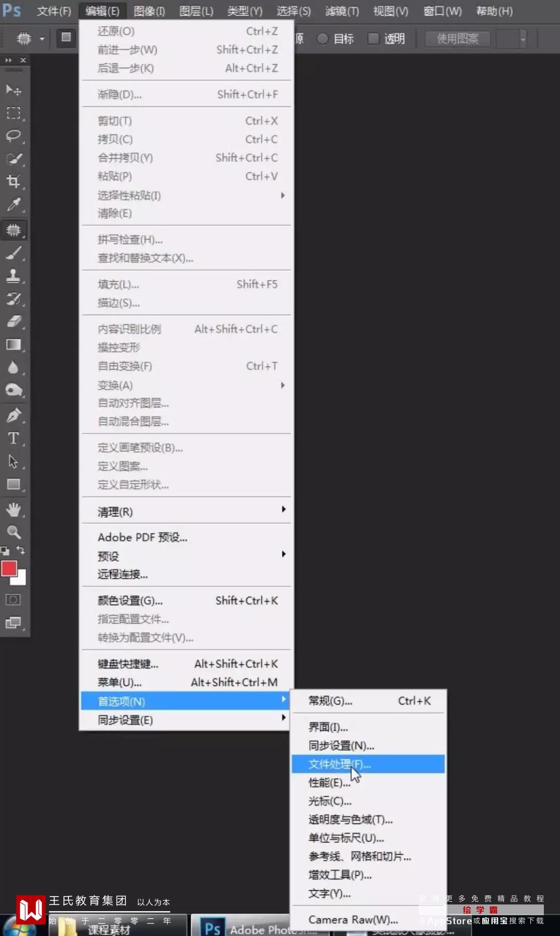Open 颜色设置(G) from Edit menu

coord(186,600)
